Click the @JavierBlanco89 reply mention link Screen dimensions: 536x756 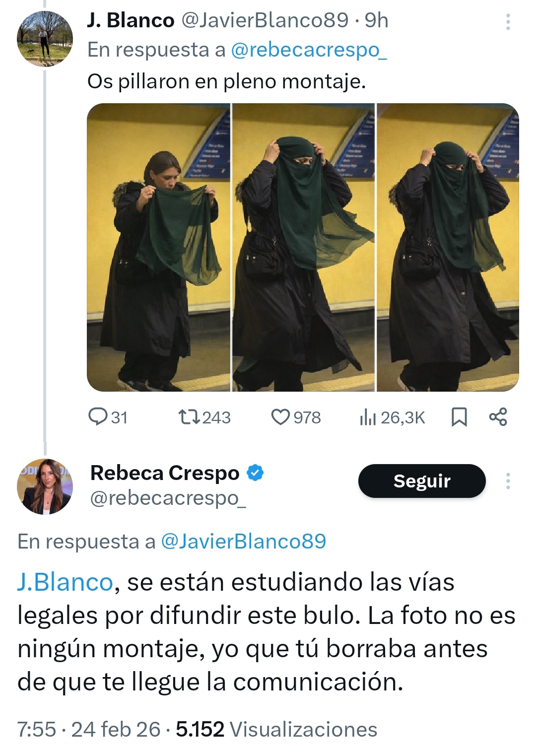244,541
